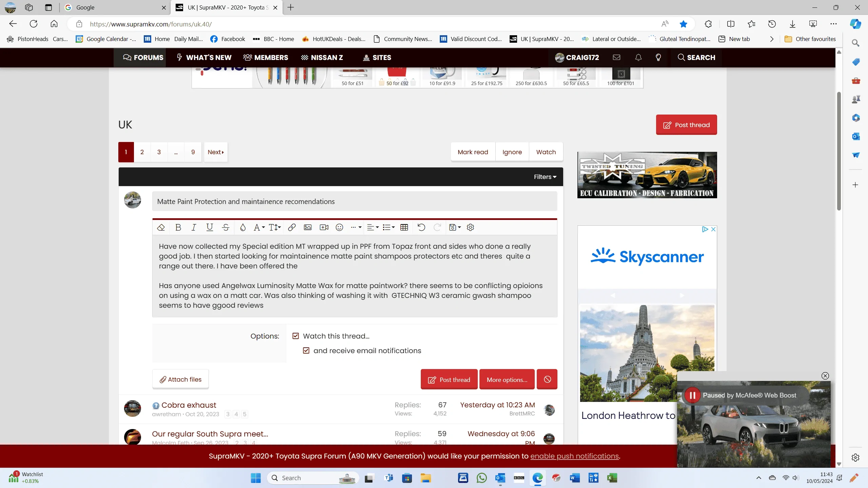
Task: Expand the favourites bar overflow chevron
Action: tap(772, 39)
